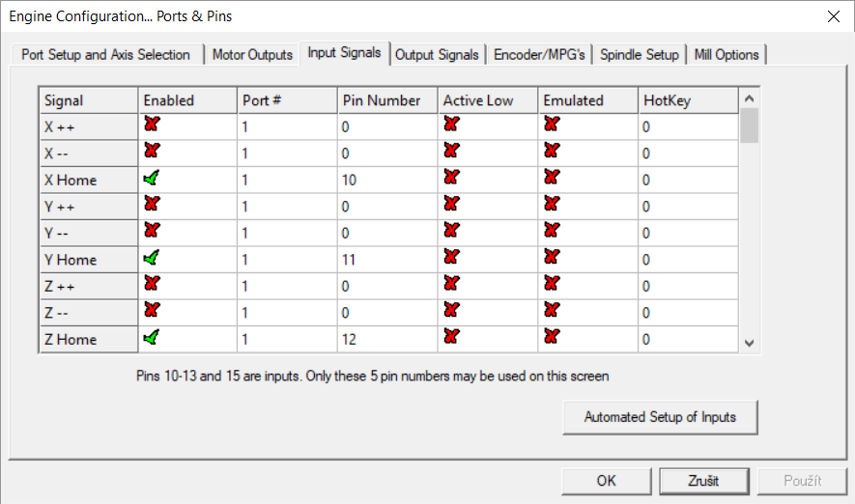Toggle Active Low for X Home
Screen dimensions: 855x504
coord(451,178)
